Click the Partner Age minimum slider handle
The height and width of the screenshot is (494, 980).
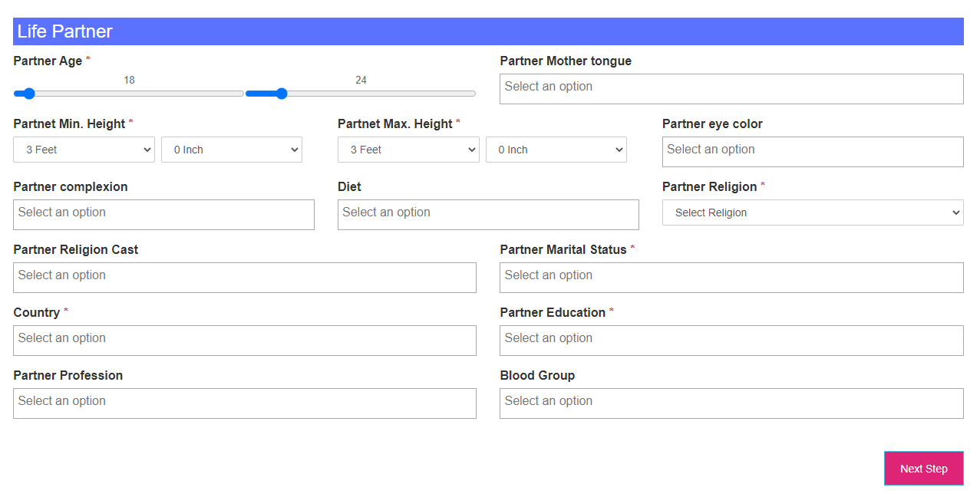pos(29,94)
